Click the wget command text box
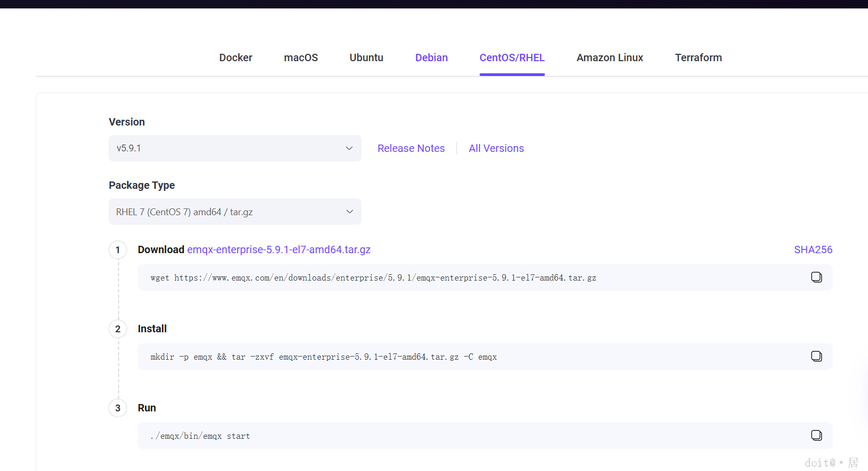 (373, 278)
